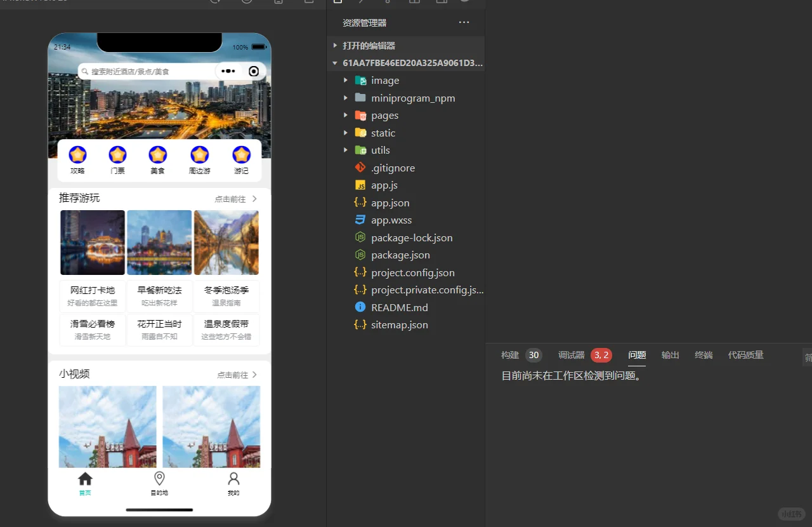Viewport: 812px width, 527px height.
Task: Tap the 网红打卡地 card
Action: click(93, 297)
